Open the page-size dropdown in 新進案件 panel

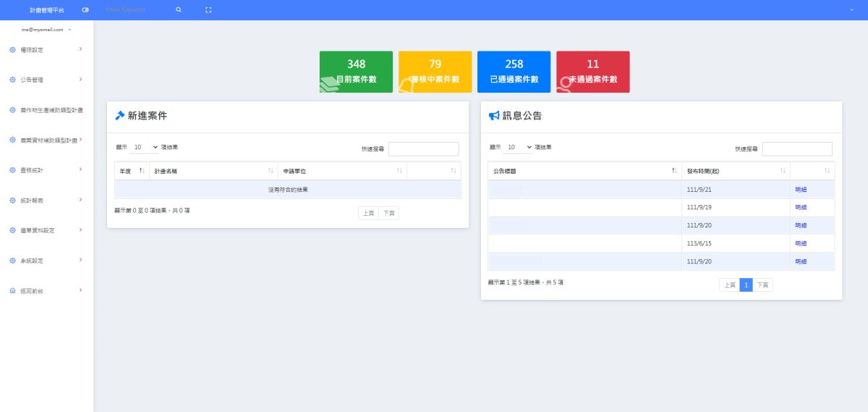(x=145, y=147)
